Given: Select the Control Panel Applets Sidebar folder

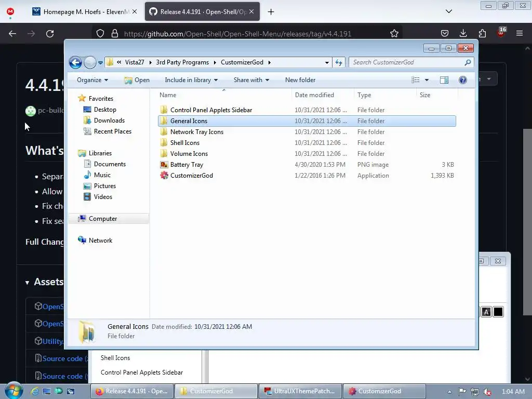Looking at the screenshot, I should click(307, 110).
